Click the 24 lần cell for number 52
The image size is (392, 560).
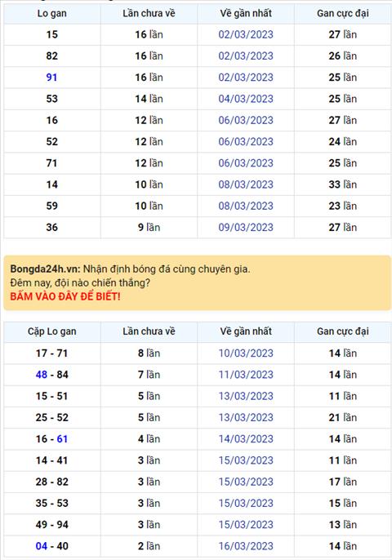pyautogui.click(x=343, y=142)
